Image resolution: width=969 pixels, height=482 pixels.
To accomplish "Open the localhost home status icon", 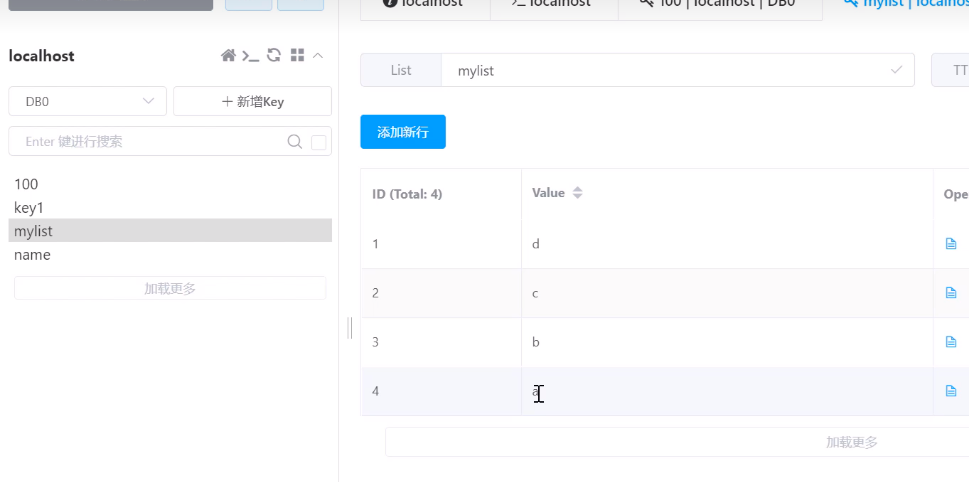I will tap(228, 56).
